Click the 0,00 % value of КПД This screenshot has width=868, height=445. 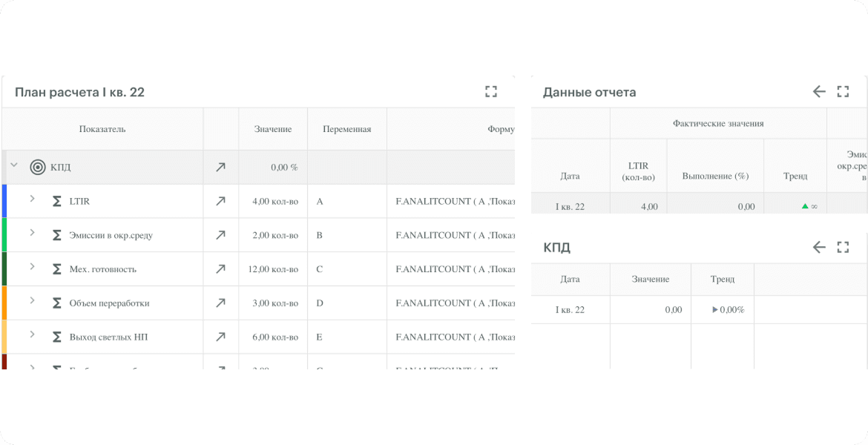coord(285,167)
